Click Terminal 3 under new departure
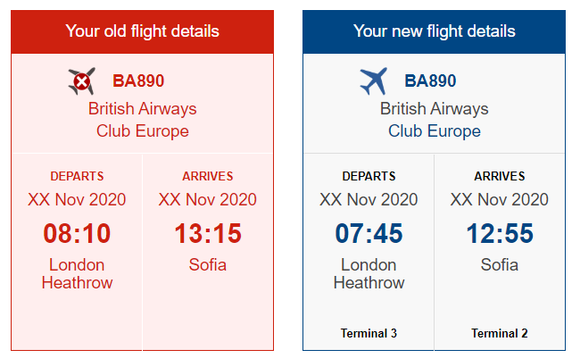Viewport: 580px width, 360px height. 369,333
